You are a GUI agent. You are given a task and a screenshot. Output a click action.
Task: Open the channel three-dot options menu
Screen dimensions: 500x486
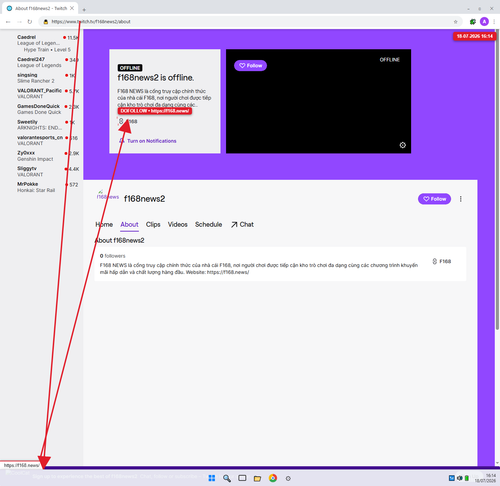(x=461, y=199)
